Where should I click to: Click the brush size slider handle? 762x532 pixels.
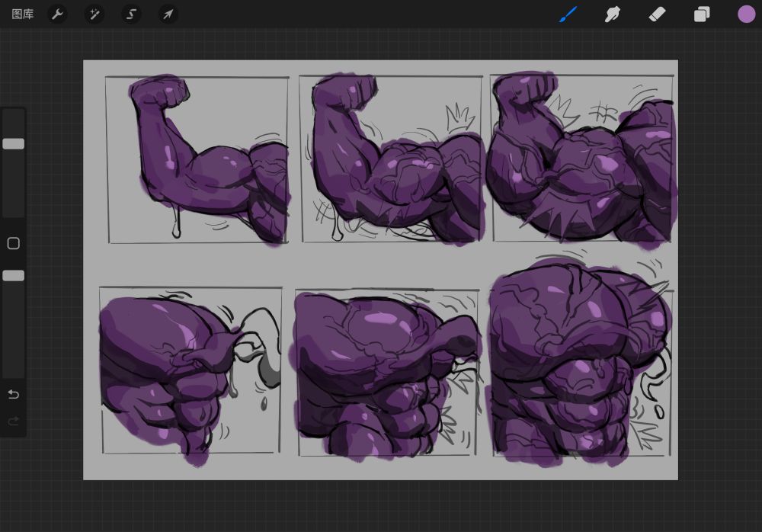point(14,143)
